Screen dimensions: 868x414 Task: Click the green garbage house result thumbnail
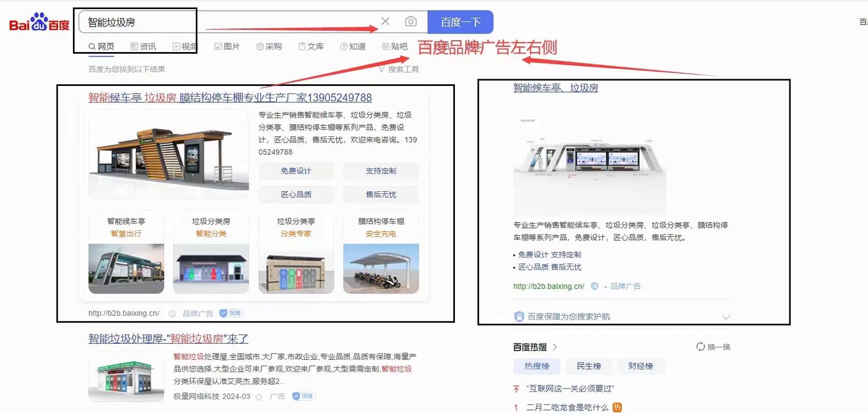pyautogui.click(x=126, y=377)
